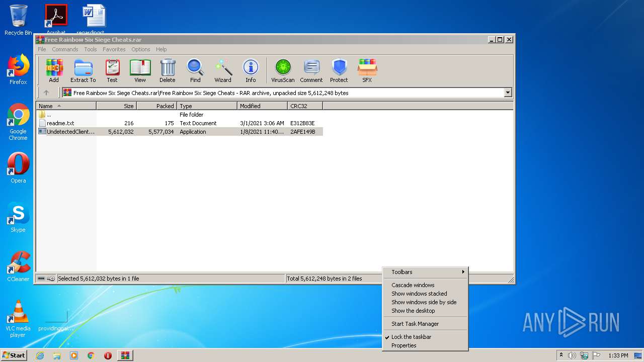Select UndetectedClient application row
The image size is (644, 362).
tap(180, 132)
